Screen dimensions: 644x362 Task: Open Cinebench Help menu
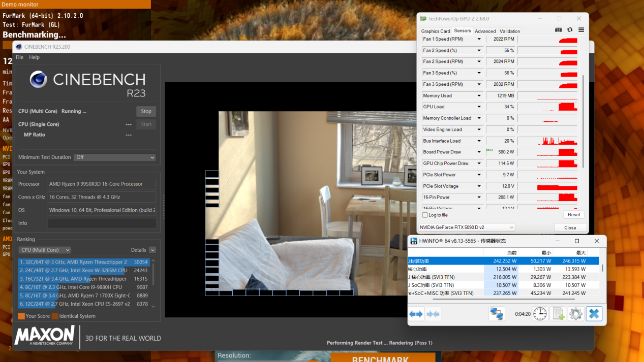click(x=34, y=57)
